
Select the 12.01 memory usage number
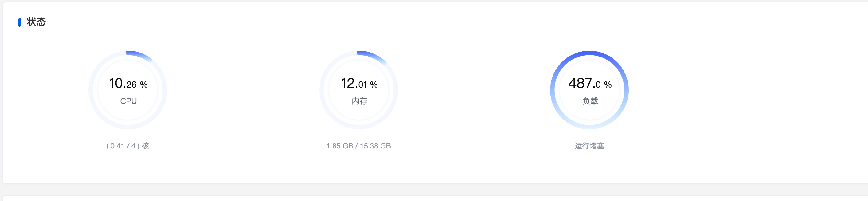(354, 83)
